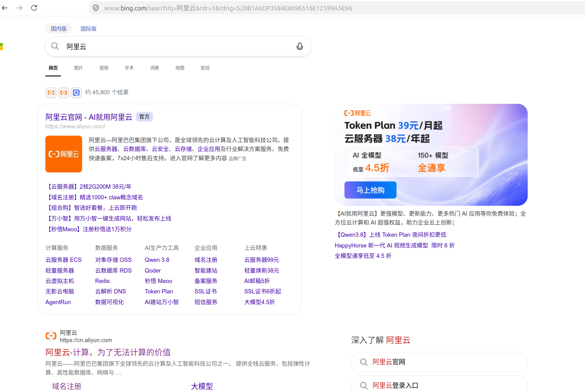The height and width of the screenshot is (392, 585).
Task: Open the Redis link
Action: 102,281
